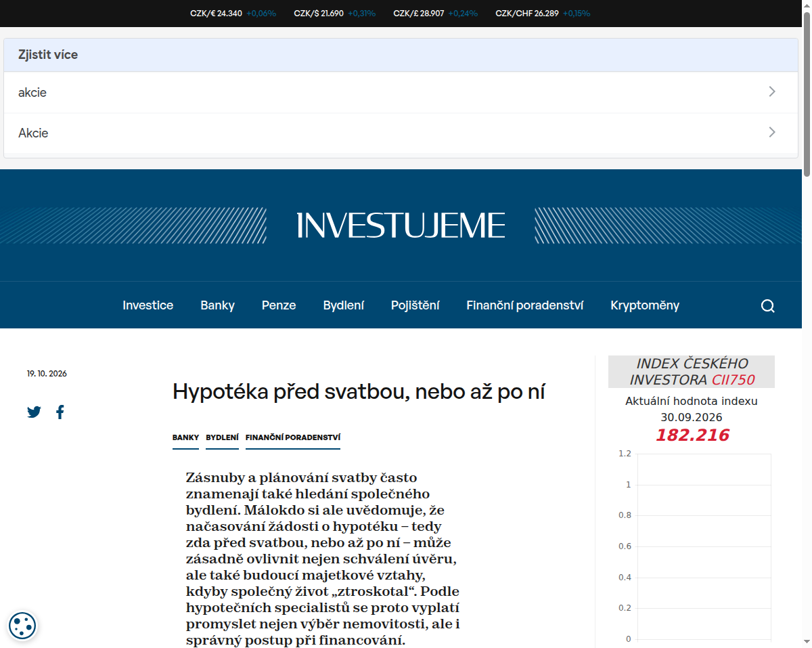Share the article on Facebook
The height and width of the screenshot is (648, 812).
60,412
